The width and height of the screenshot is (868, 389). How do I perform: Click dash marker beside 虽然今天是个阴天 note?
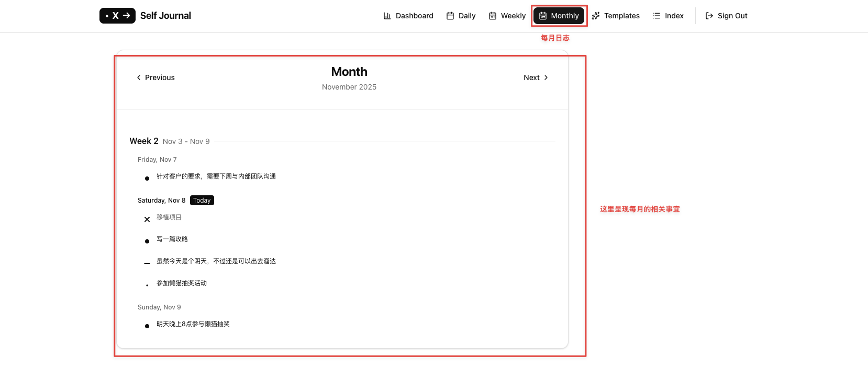pos(147,263)
